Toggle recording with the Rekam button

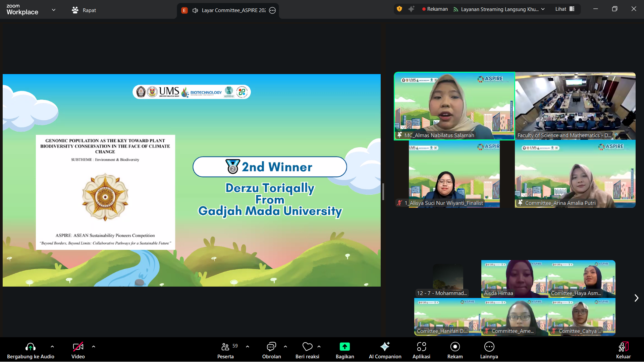pos(455,347)
